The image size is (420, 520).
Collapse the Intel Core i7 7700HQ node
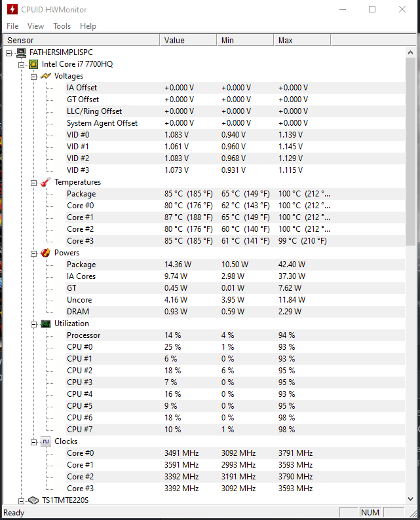coord(21,65)
